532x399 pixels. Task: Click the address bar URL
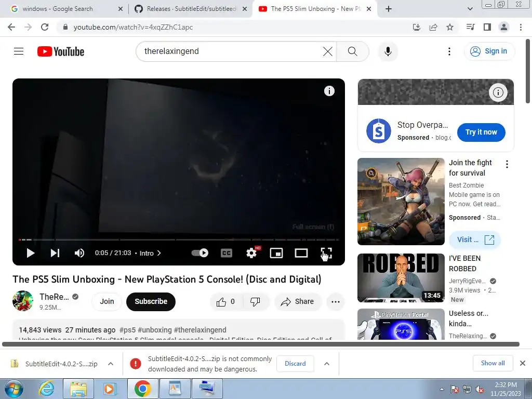(x=133, y=27)
